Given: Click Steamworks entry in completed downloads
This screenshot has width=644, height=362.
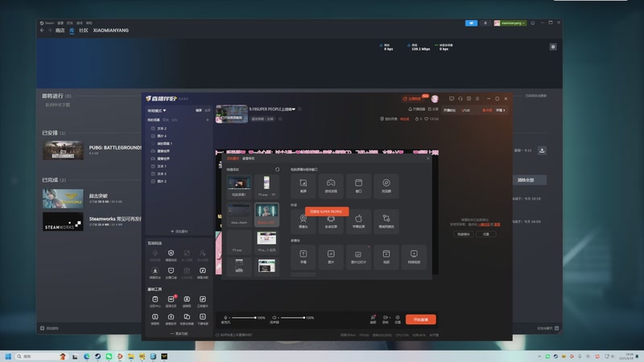Looking at the screenshot, I should 115,219.
